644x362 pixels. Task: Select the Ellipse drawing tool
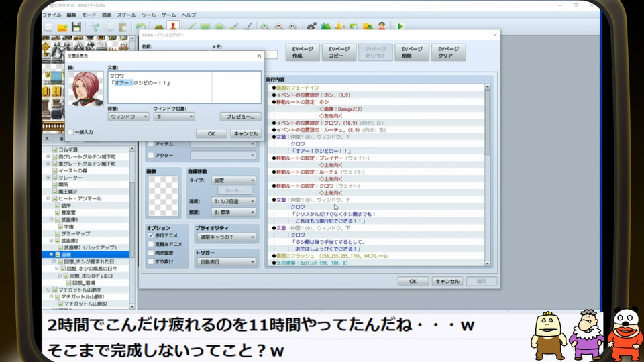219,27
